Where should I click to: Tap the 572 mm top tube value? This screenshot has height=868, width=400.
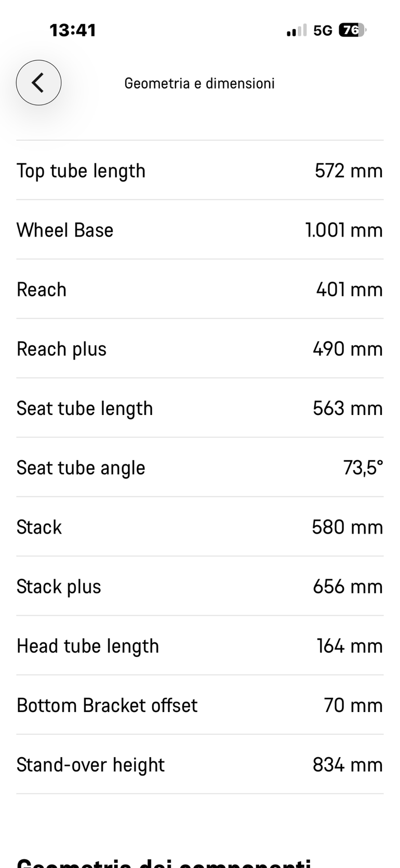point(349,171)
